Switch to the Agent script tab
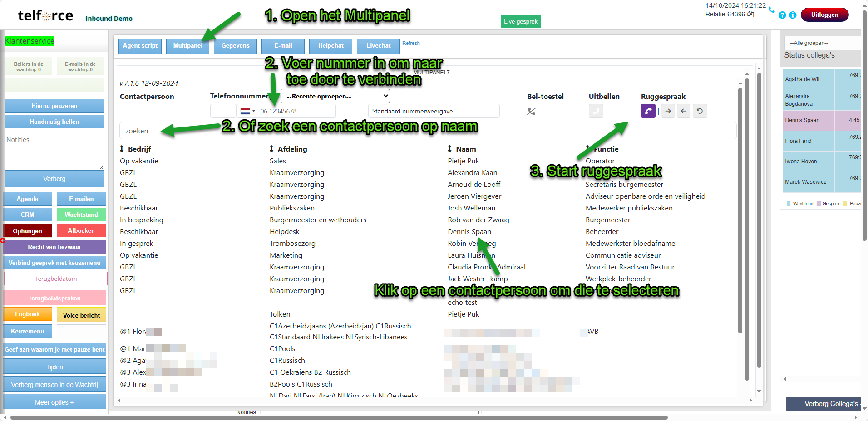The image size is (868, 421). point(140,46)
